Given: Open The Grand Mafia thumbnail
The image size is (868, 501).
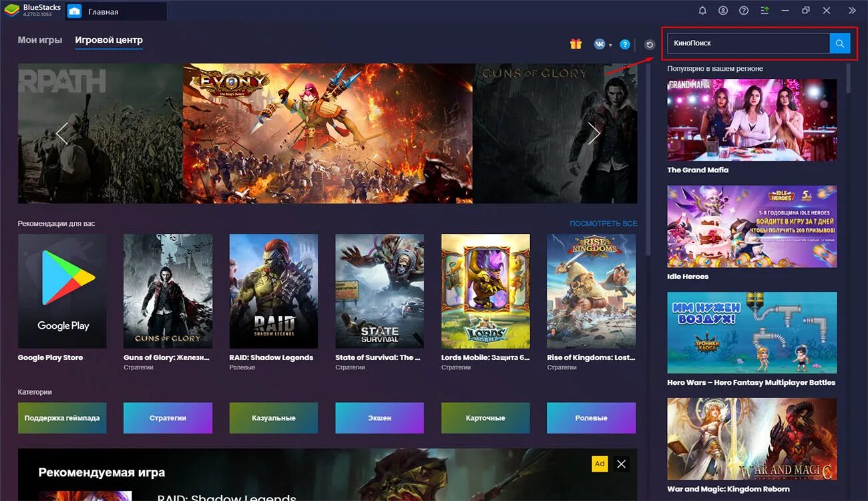Looking at the screenshot, I should [x=752, y=120].
